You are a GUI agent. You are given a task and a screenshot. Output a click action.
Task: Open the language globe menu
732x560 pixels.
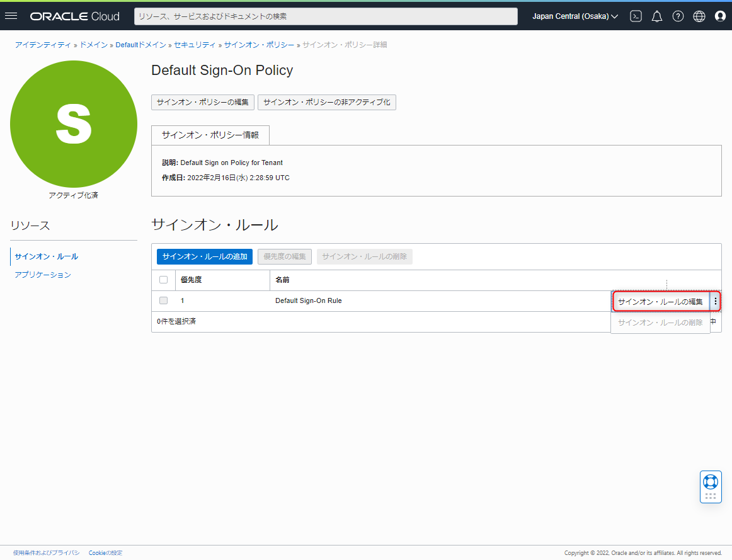tap(699, 16)
